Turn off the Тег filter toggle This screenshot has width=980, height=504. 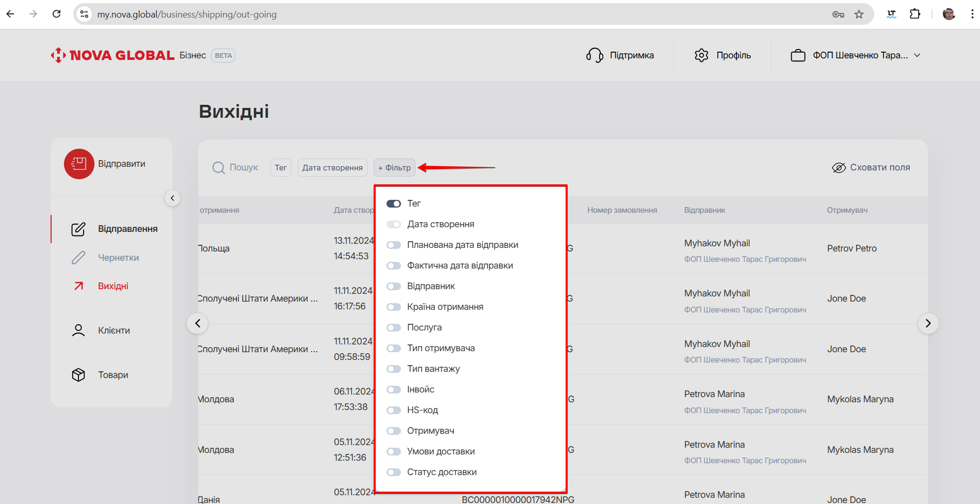394,203
